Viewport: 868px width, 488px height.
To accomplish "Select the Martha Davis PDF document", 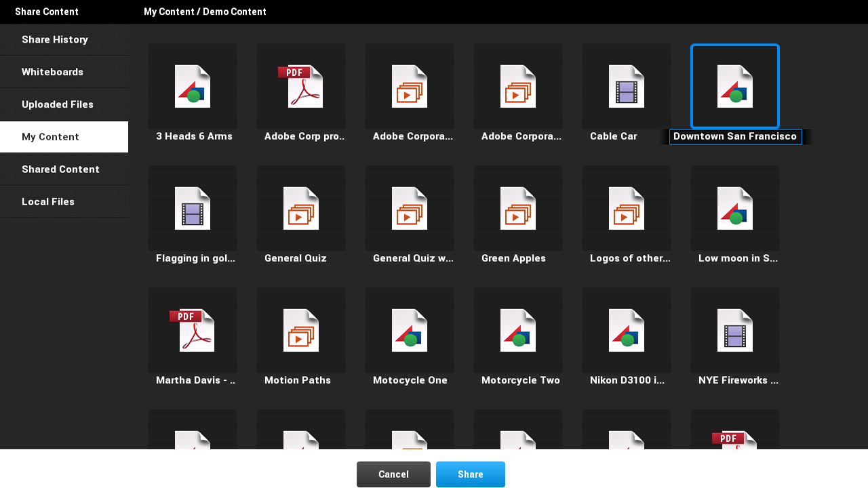I will (x=193, y=331).
